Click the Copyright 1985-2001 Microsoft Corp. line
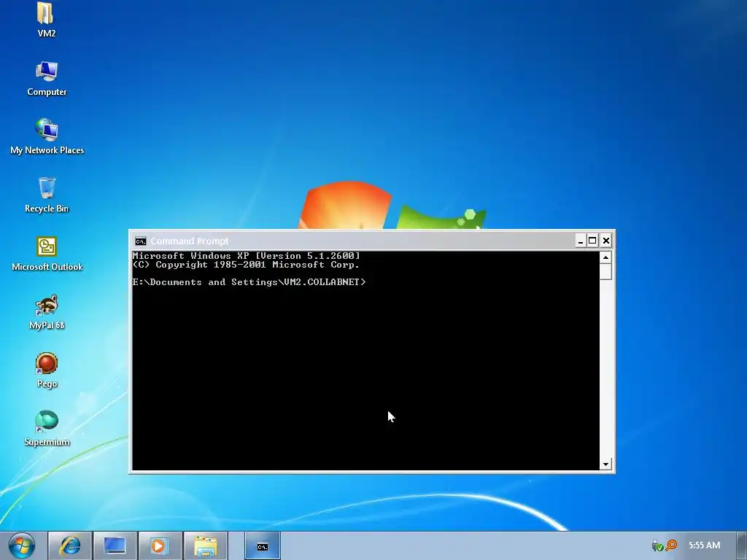Viewport: 747px width, 560px height. click(246, 265)
